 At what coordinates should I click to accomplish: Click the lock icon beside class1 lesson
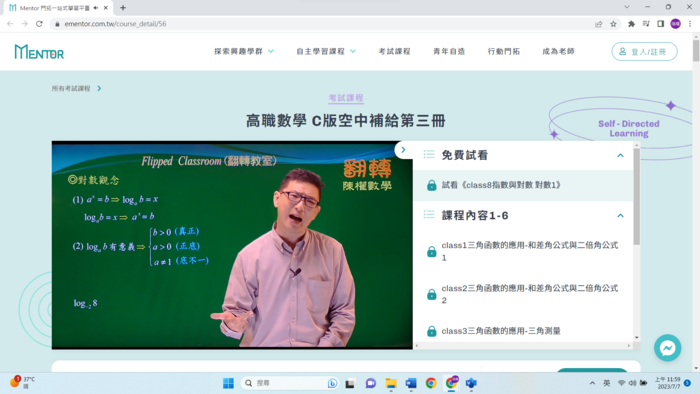pyautogui.click(x=431, y=252)
